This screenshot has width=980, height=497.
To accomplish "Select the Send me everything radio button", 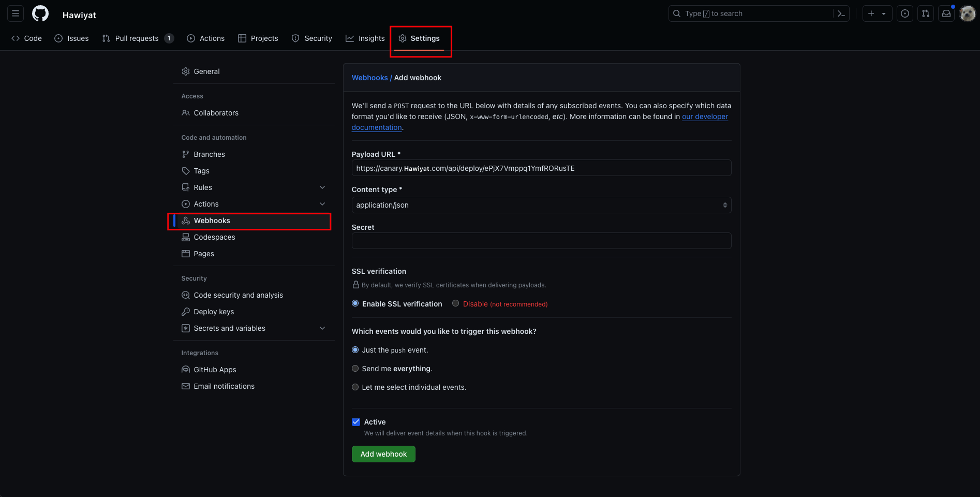I will tap(355, 368).
